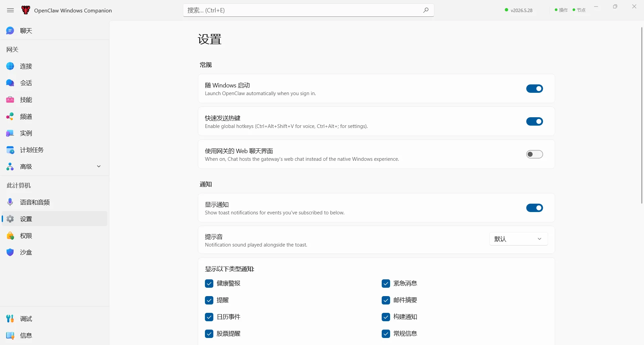This screenshot has width=644, height=345.
Task: Uncheck the 提醒 checkbox
Action: coord(209,300)
